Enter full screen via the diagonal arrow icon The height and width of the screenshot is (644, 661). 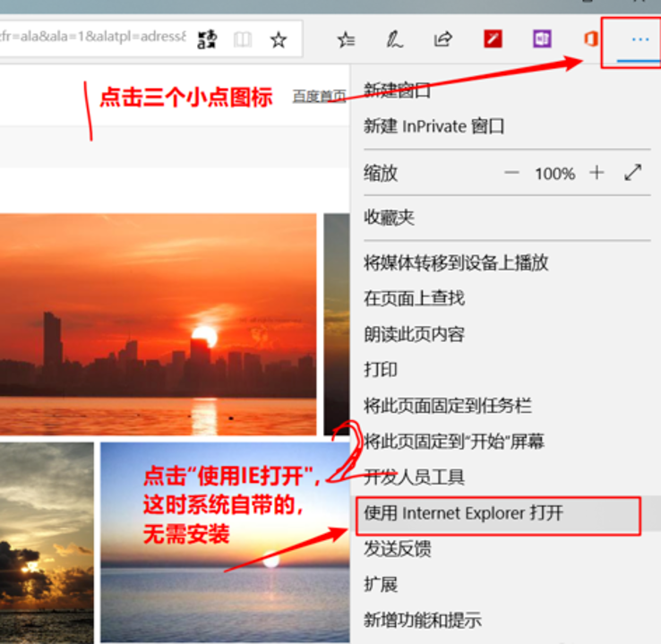pyautogui.click(x=633, y=173)
